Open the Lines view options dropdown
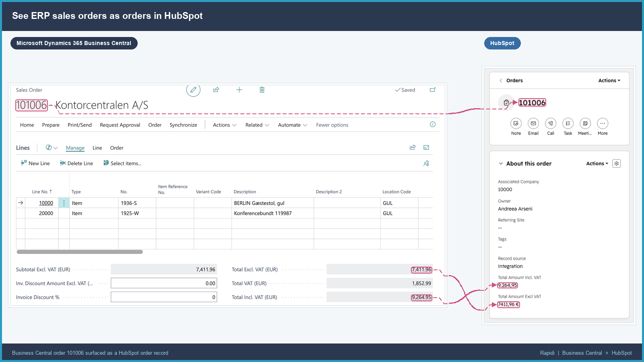 tap(52, 148)
